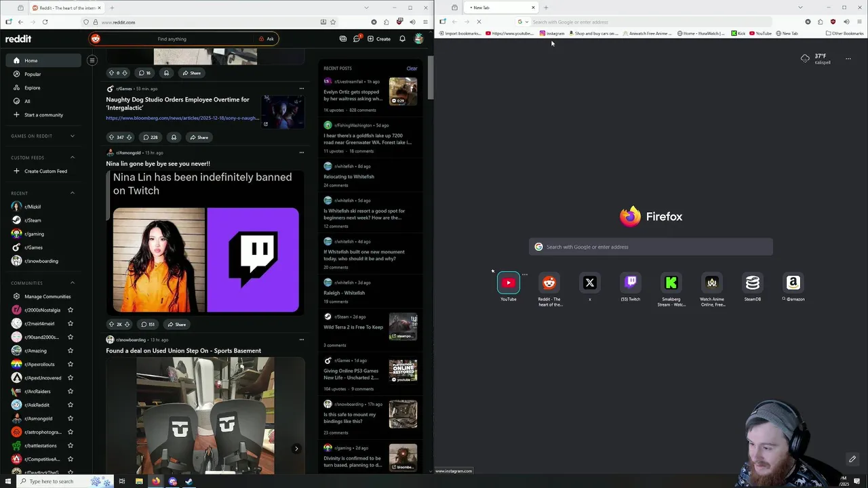Star the r/ArcRaiders community
868x488 pixels.
pos(70,391)
